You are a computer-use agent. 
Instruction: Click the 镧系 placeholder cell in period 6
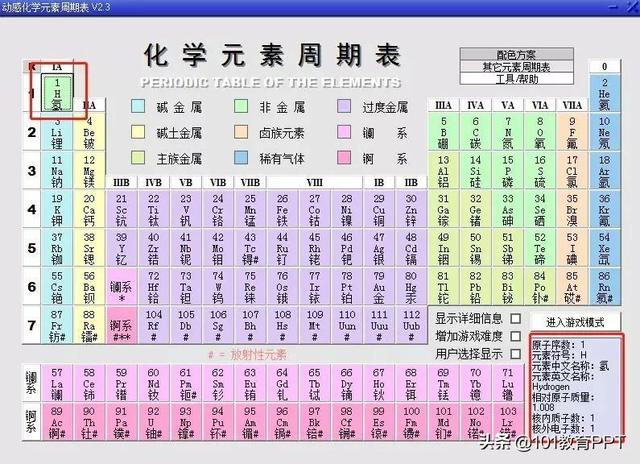pyautogui.click(x=121, y=286)
